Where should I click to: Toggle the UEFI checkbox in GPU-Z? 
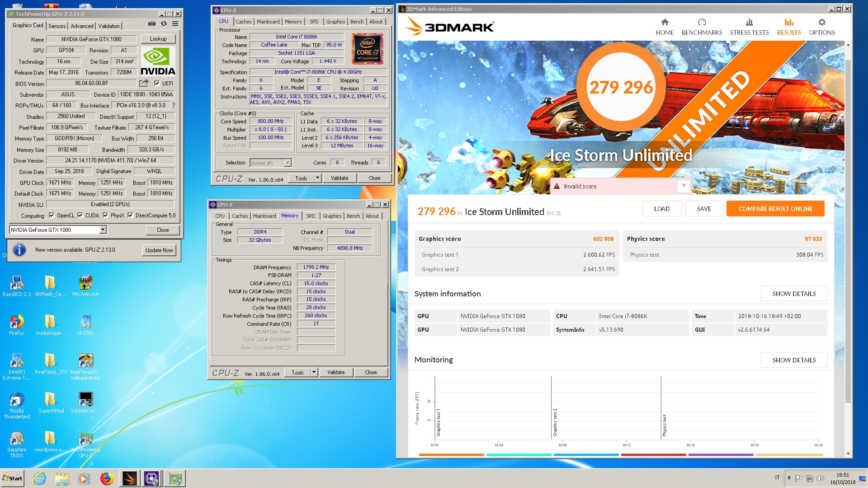[x=156, y=83]
